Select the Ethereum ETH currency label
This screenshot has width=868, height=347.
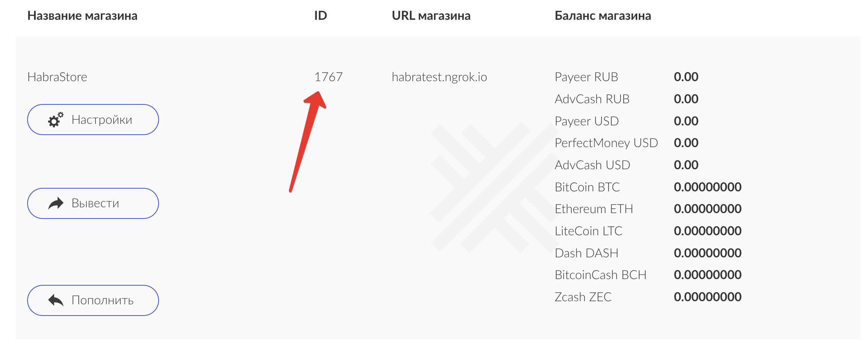coord(594,209)
